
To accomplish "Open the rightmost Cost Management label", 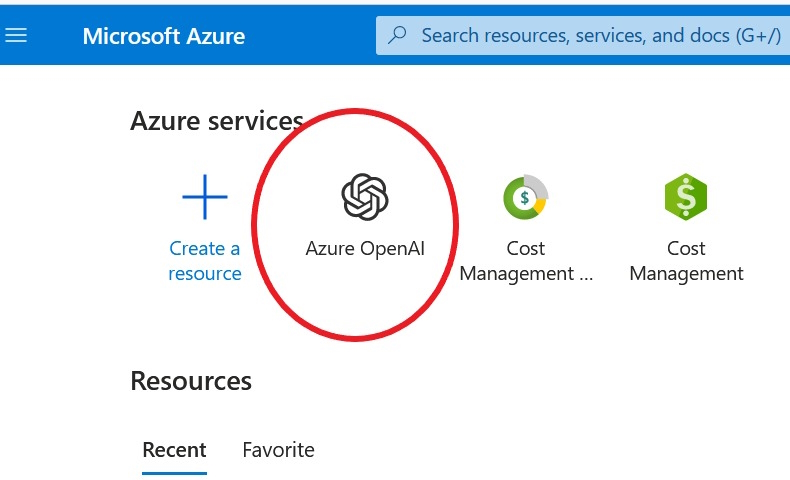I will 686,260.
